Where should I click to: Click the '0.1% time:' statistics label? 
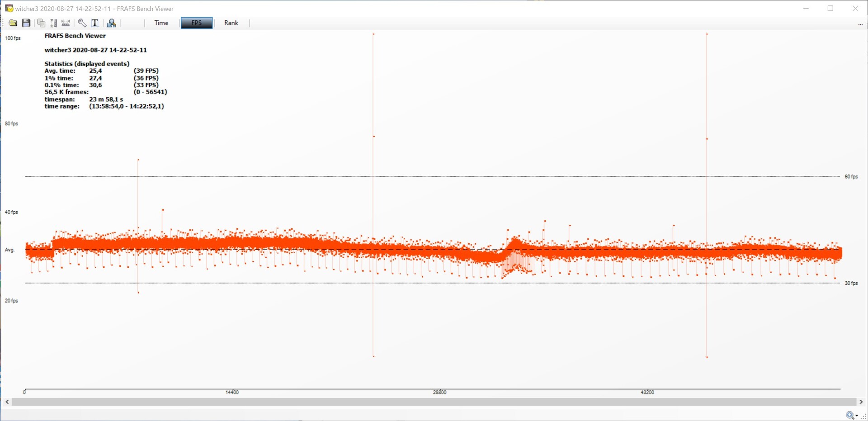[61, 85]
